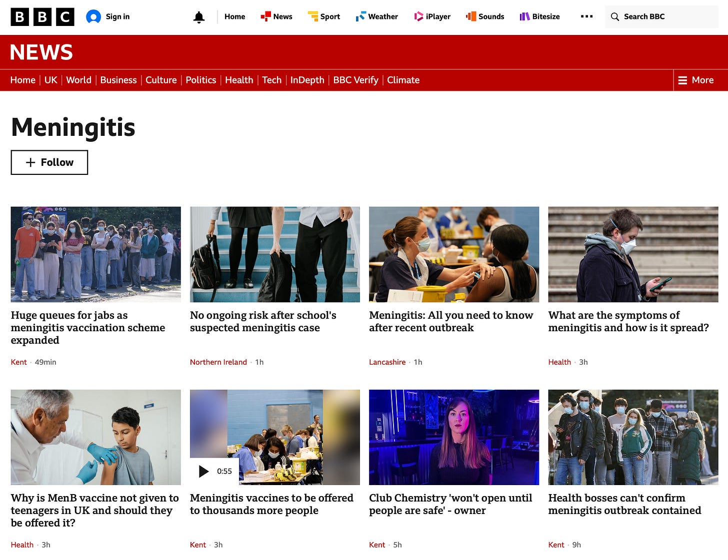728x560 pixels.
Task: Click the hamburger icon beside More
Action: coord(682,80)
